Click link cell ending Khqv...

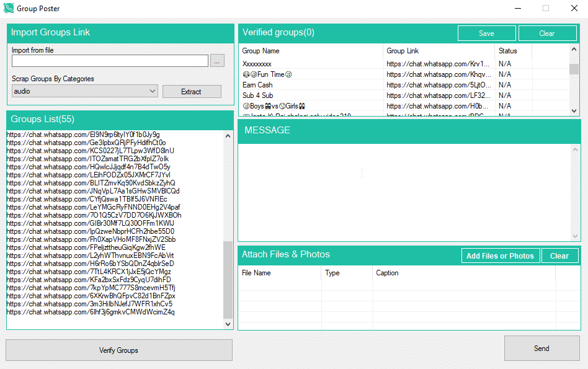(x=439, y=74)
